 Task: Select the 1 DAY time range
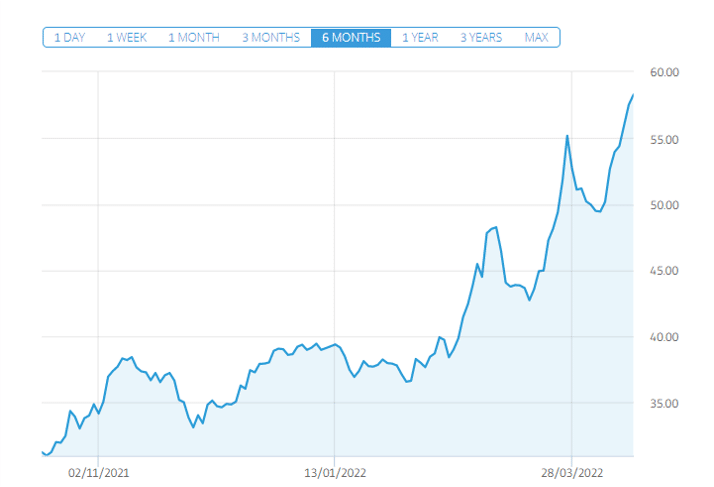click(x=70, y=37)
